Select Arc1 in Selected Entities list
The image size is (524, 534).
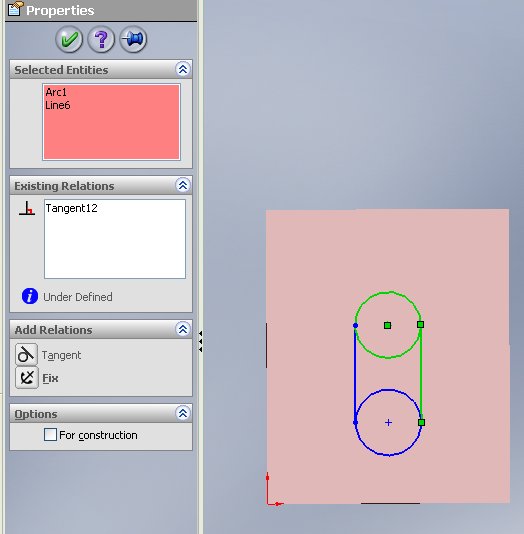click(56, 92)
